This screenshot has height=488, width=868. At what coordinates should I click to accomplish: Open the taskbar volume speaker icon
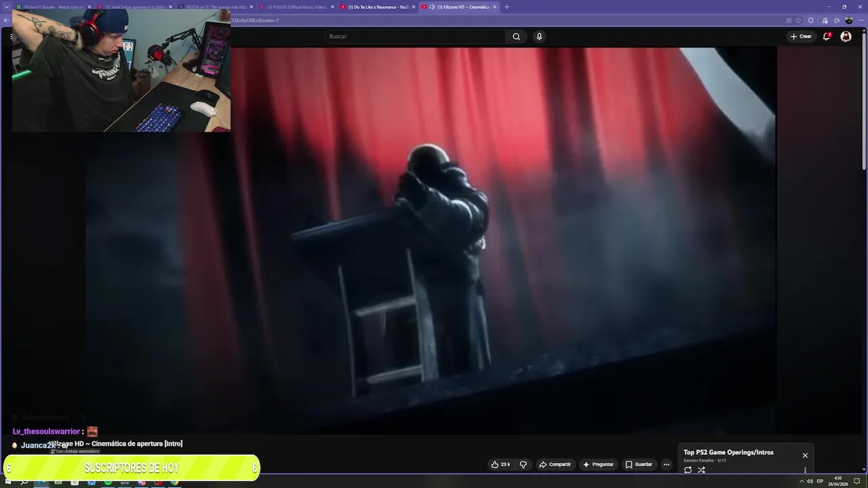pos(810,481)
